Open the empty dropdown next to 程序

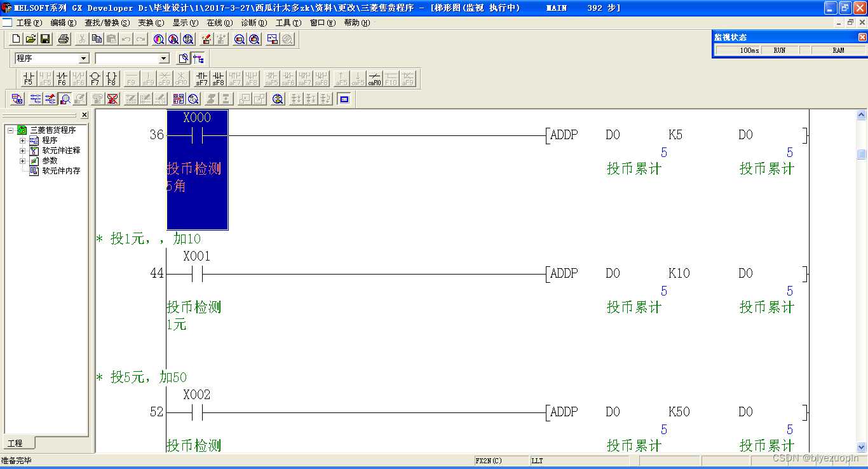point(164,58)
